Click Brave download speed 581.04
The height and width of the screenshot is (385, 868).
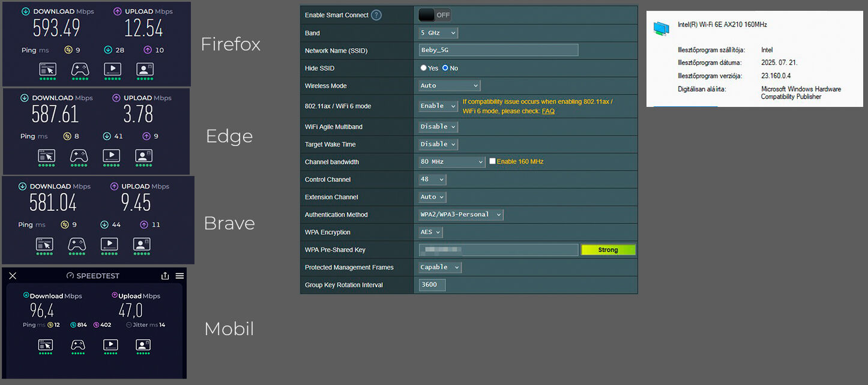pos(53,203)
